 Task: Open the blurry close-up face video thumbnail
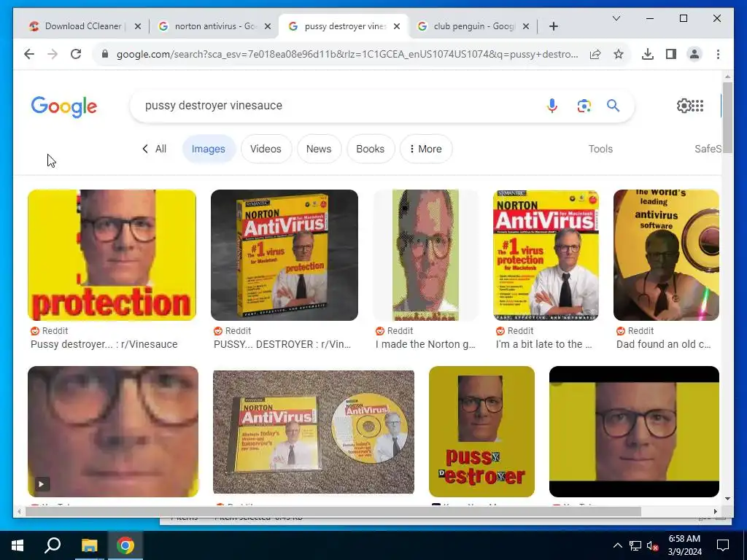pyautogui.click(x=113, y=432)
